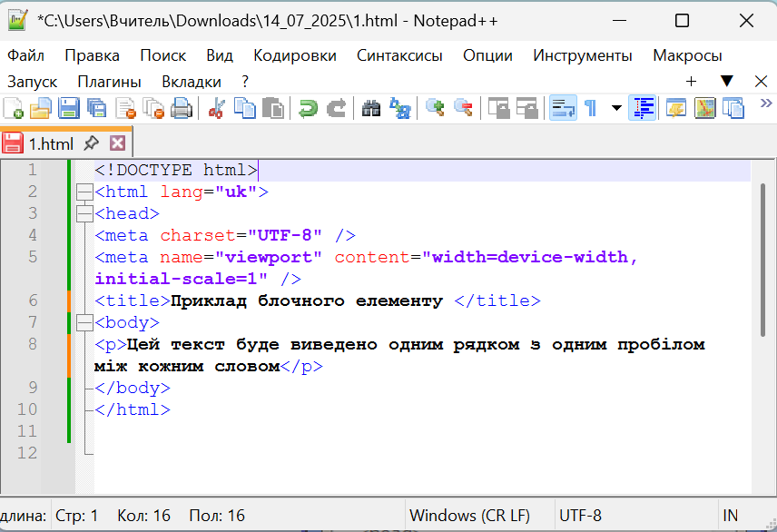Collapse the html tag fold marker
The height and width of the screenshot is (532, 777).
click(84, 192)
